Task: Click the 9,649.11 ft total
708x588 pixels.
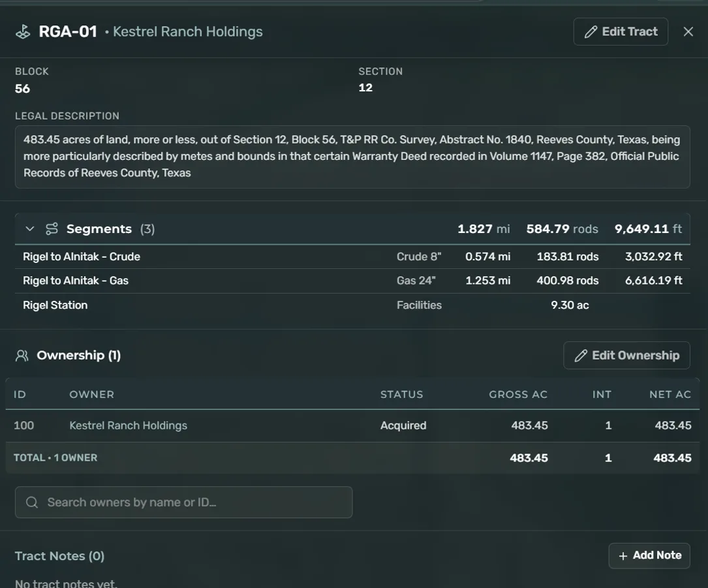Action: pos(648,229)
